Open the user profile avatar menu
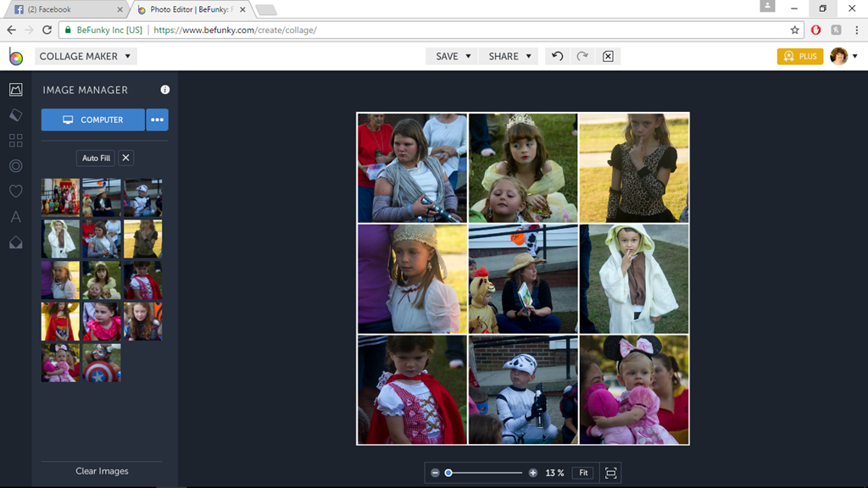 [843, 56]
